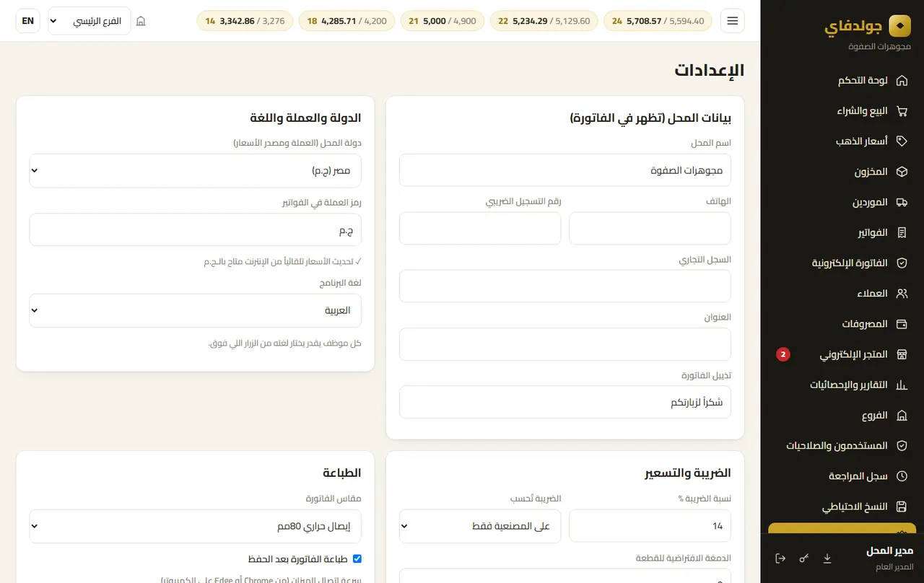Click the رقم التسجيل الضريبي input field
Viewport: 924px width, 583px height.
(480, 228)
